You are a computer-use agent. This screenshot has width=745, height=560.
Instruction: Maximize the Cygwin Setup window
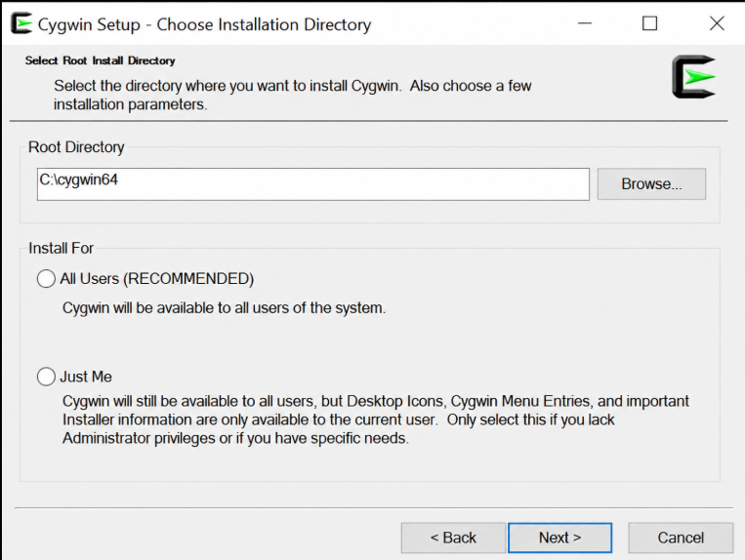coord(649,23)
